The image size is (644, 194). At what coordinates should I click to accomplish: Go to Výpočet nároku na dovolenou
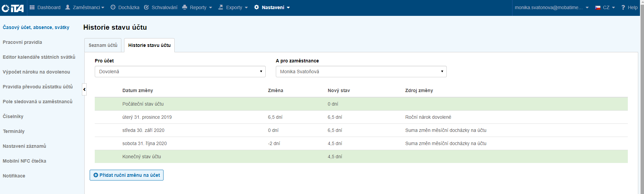coord(36,72)
